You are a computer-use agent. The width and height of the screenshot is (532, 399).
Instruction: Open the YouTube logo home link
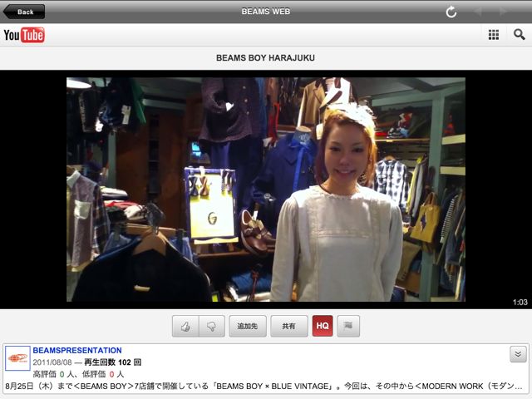(x=24, y=35)
